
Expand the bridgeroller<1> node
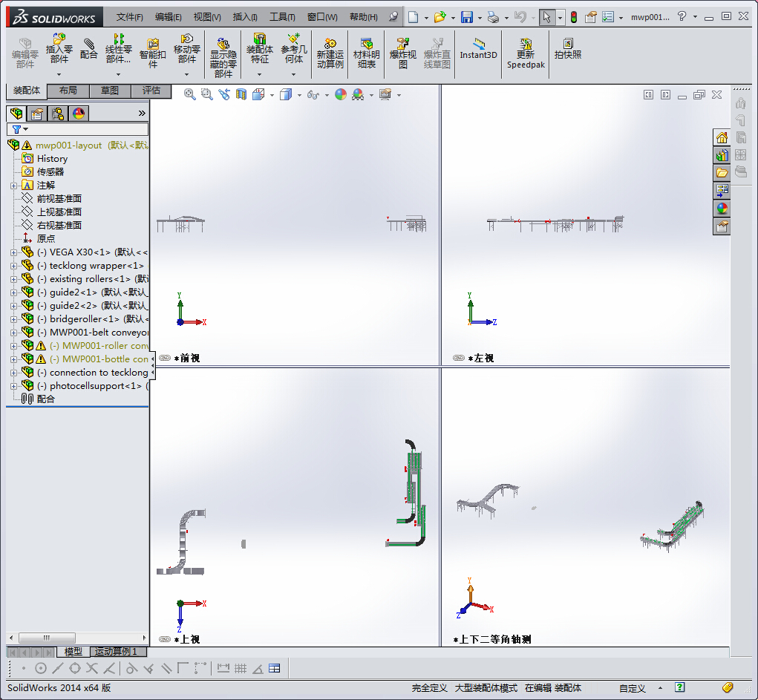pyautogui.click(x=13, y=319)
